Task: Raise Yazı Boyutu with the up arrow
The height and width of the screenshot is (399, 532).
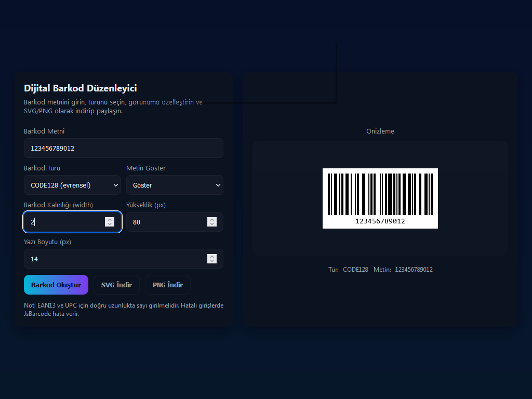Action: click(212, 256)
